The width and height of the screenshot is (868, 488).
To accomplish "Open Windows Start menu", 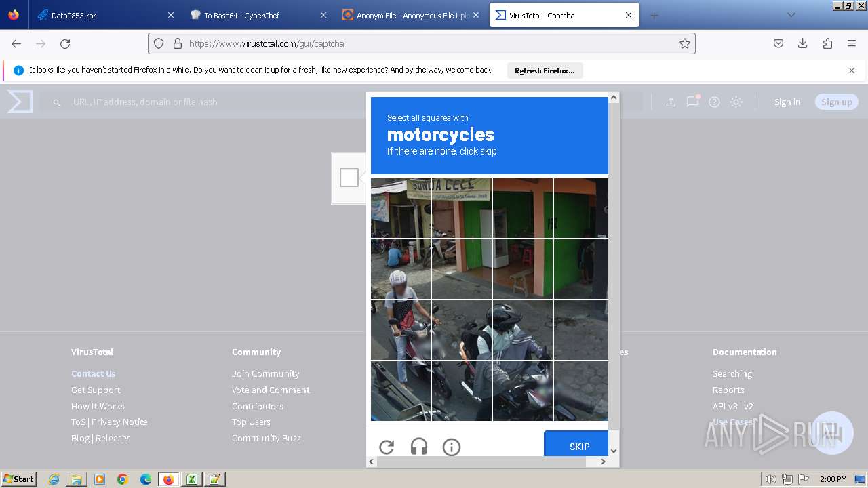I will (x=18, y=479).
